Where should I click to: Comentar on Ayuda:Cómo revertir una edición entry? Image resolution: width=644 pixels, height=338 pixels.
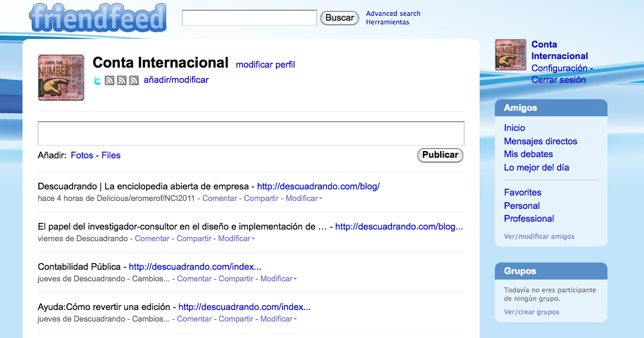tap(194, 319)
